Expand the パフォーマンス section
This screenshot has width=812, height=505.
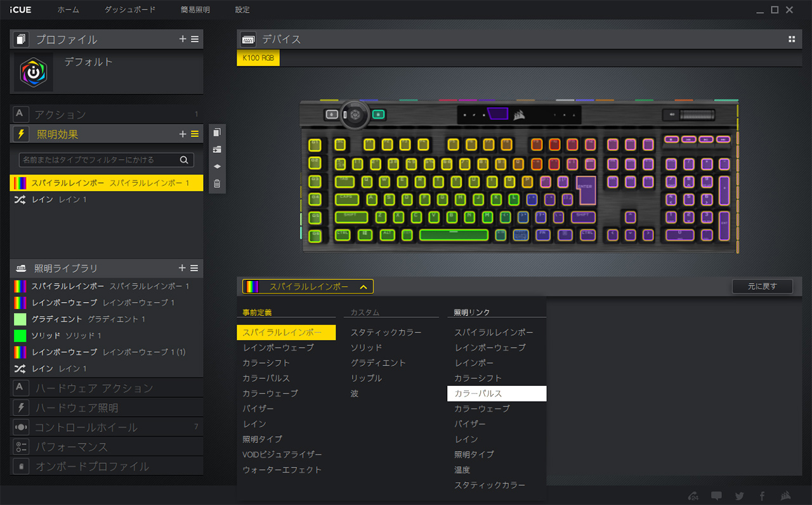107,447
